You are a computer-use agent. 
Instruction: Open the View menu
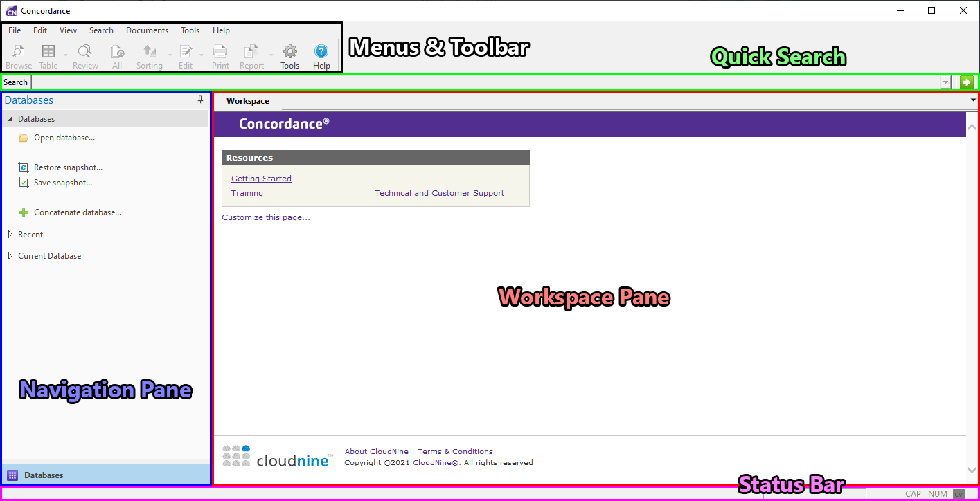pos(68,30)
